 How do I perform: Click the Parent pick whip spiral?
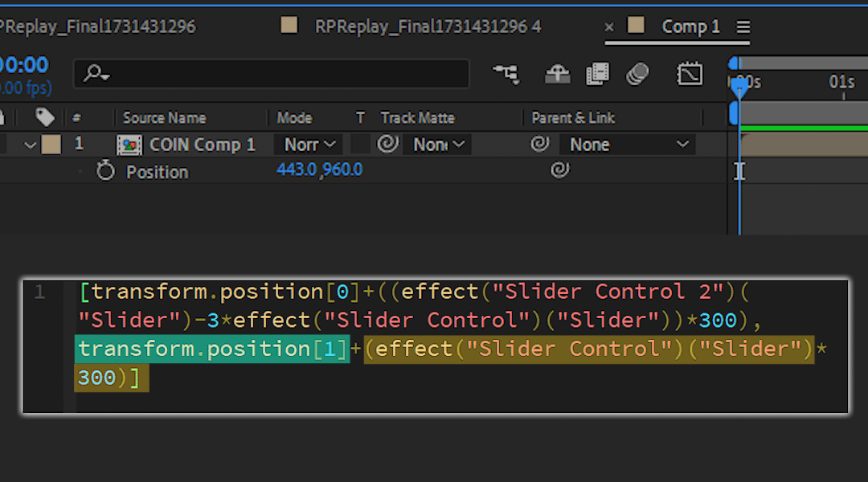[540, 145]
